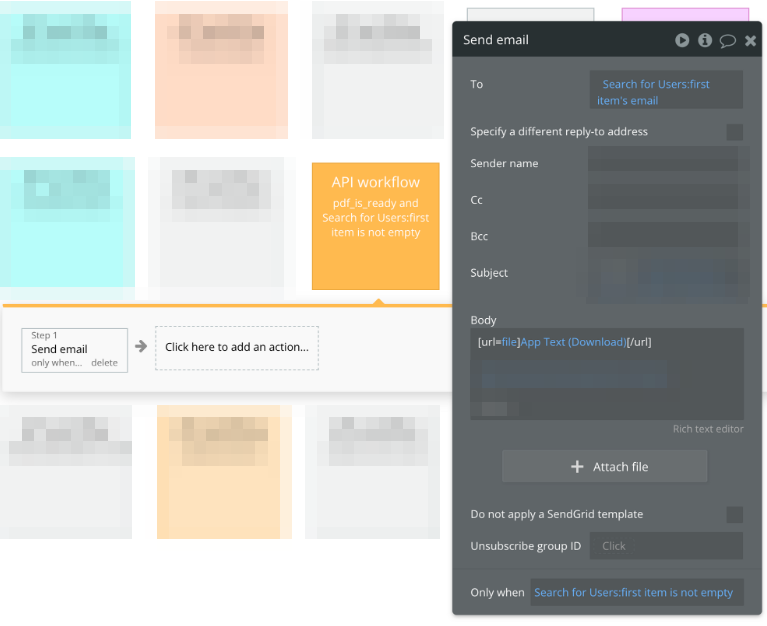Delete the Step 1 Send email action
This screenshot has width=767, height=626.
click(105, 363)
